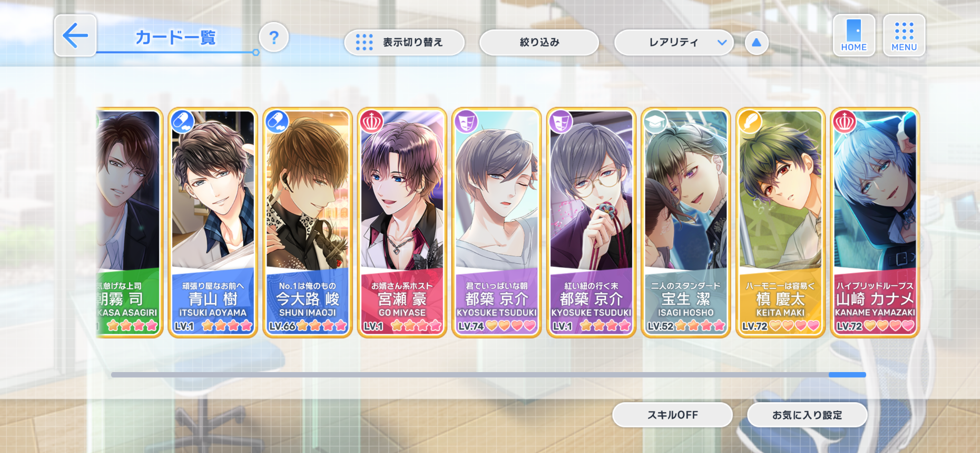Image resolution: width=980 pixels, height=453 pixels.
Task: Click the pill icon on Itsuki Aoyama card
Action: pos(182,122)
